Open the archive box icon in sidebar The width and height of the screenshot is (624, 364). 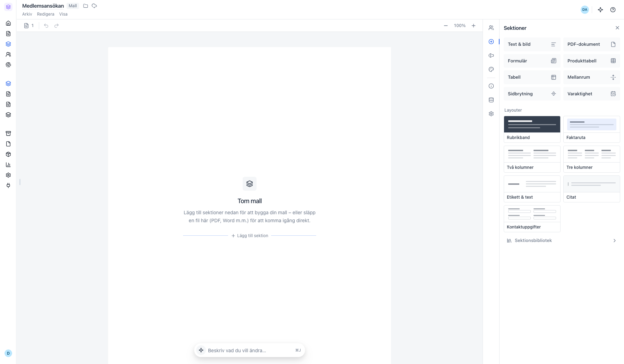pos(8,133)
